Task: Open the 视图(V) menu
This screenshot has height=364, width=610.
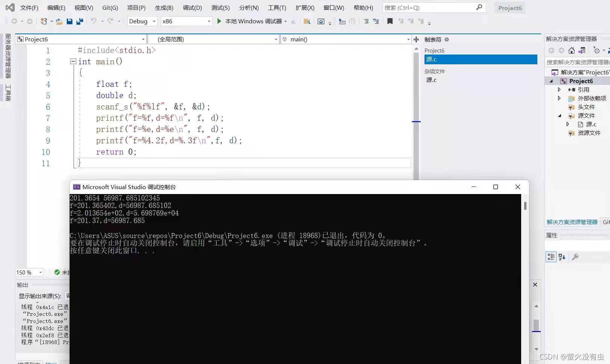Action: [84, 8]
